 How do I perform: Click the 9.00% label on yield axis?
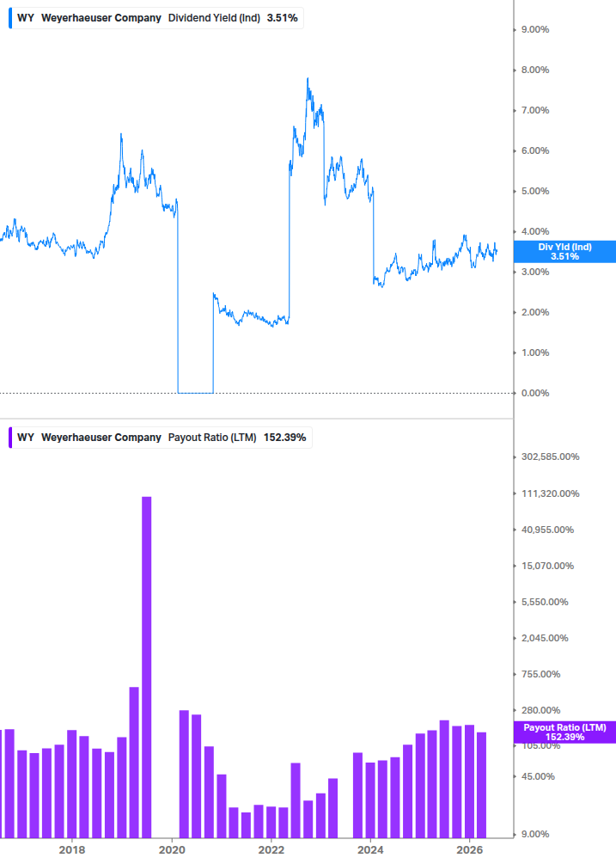(535, 29)
